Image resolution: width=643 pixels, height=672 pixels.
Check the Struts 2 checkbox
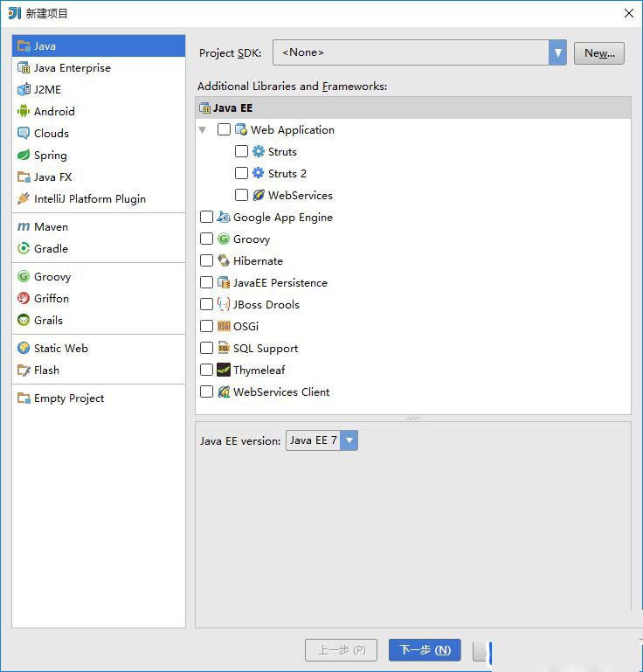click(x=241, y=173)
